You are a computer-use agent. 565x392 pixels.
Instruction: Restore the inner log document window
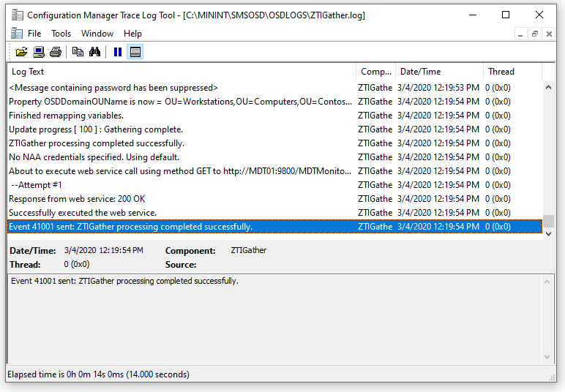[535, 34]
